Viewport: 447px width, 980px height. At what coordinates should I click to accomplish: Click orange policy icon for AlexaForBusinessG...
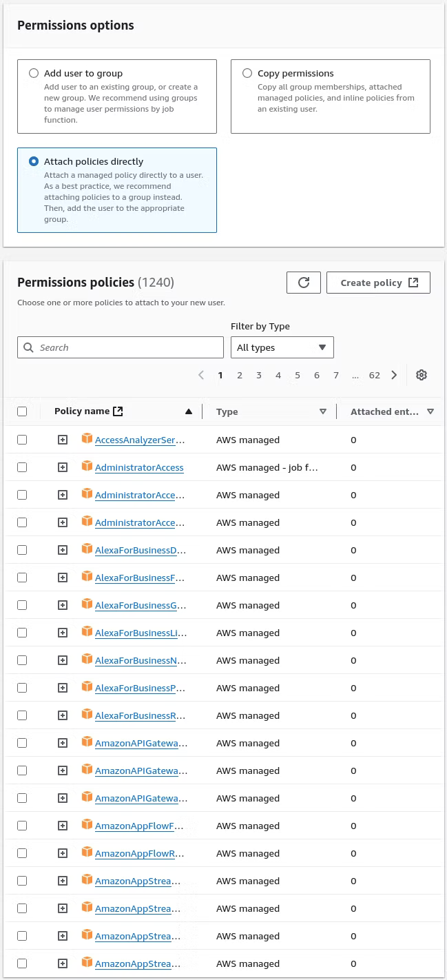click(x=87, y=604)
